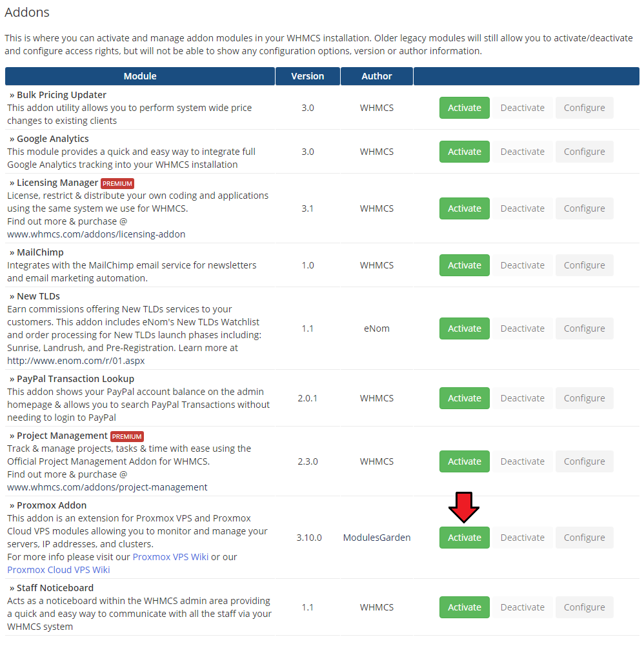The height and width of the screenshot is (646, 644).
Task: Activate the Project Management addon
Action: click(464, 461)
